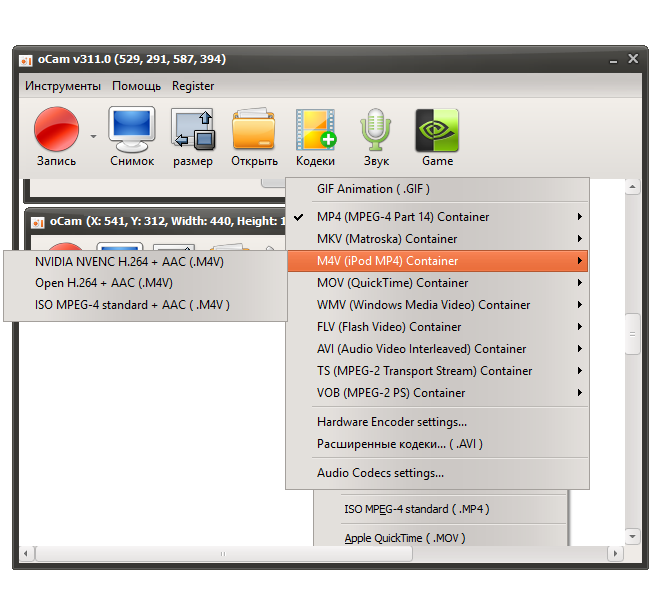Screen dimensions: 668x591
Task: Open the Кодеки codecs icon
Action: pyautogui.click(x=316, y=130)
